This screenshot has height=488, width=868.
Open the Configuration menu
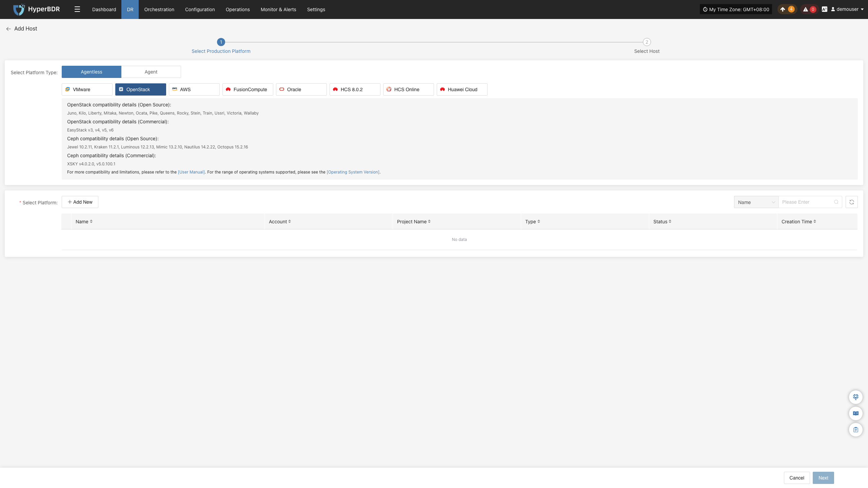point(200,9)
